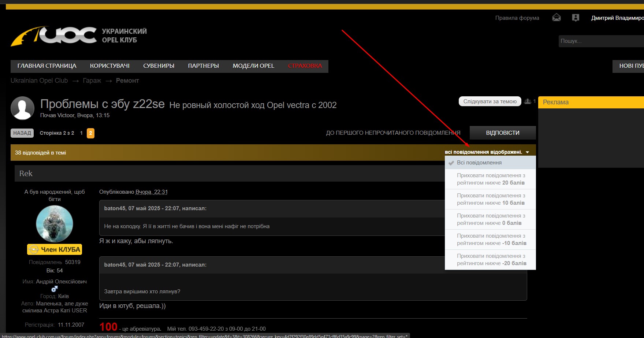
Task: Open the messages envelope icon
Action: pyautogui.click(x=556, y=18)
